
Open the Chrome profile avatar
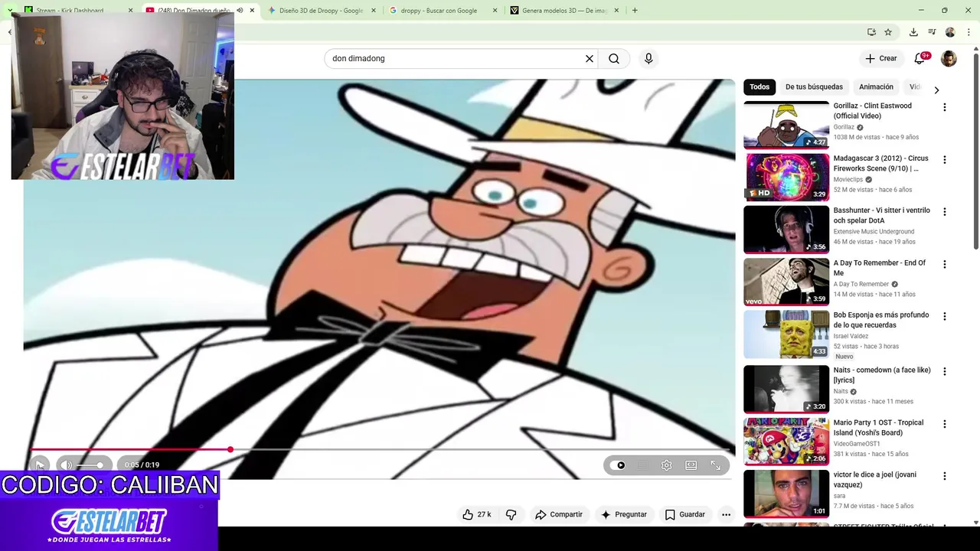point(950,32)
